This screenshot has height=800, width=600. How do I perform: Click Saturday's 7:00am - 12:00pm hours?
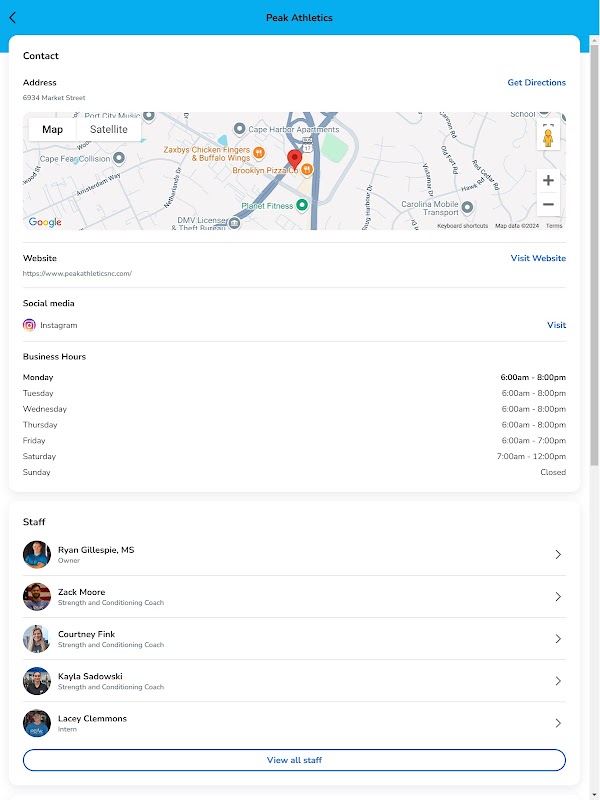(531, 457)
